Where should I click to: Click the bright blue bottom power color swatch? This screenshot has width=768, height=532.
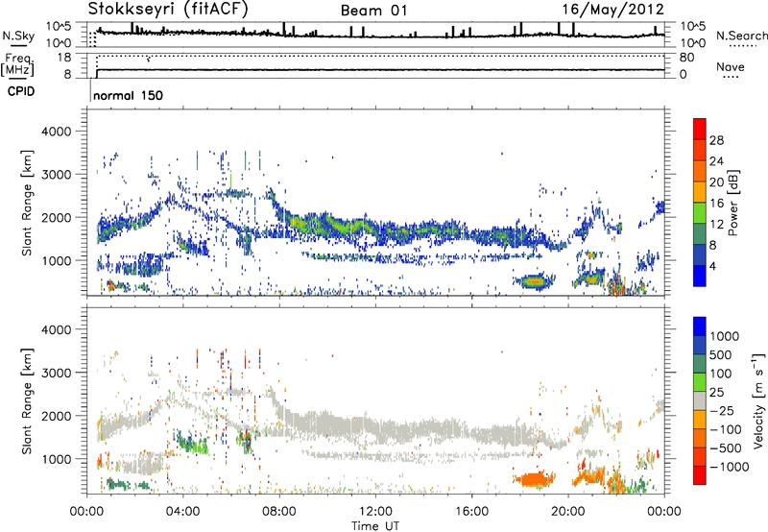(700, 276)
